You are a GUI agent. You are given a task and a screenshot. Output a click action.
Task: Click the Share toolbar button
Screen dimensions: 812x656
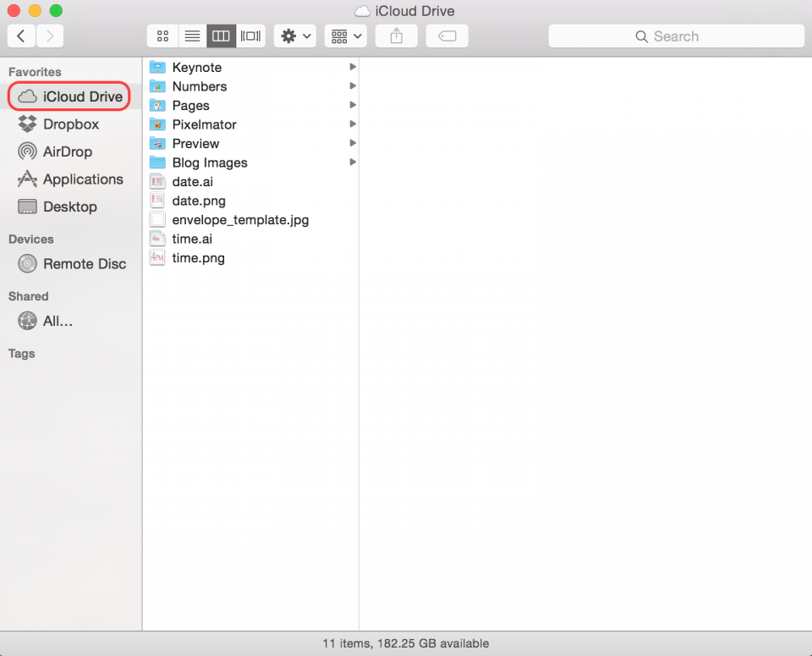396,36
